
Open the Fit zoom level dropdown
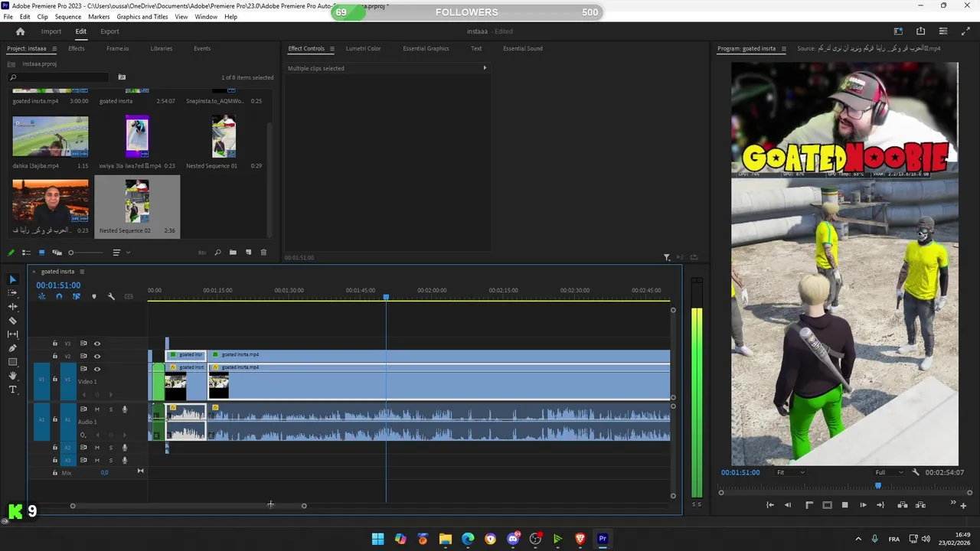coord(791,472)
